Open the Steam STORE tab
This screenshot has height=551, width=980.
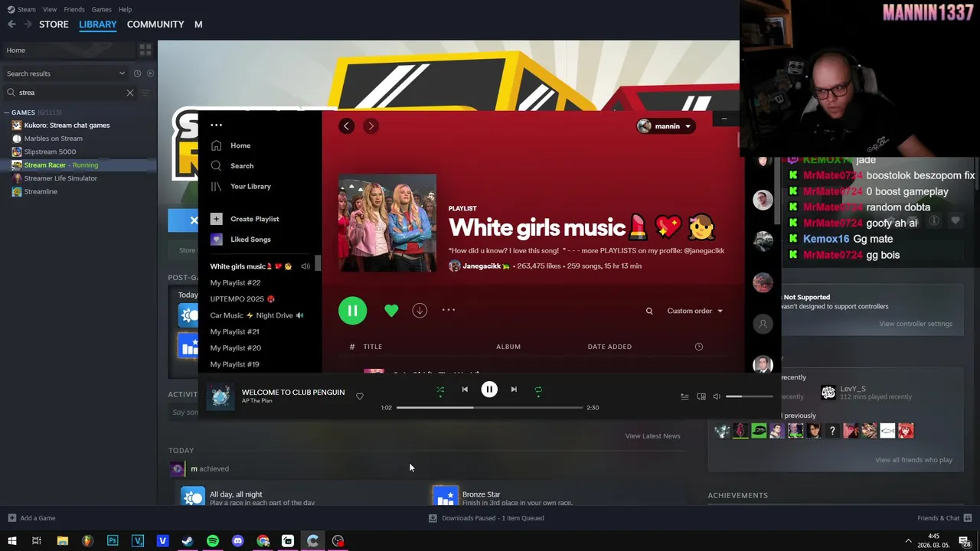click(54, 24)
